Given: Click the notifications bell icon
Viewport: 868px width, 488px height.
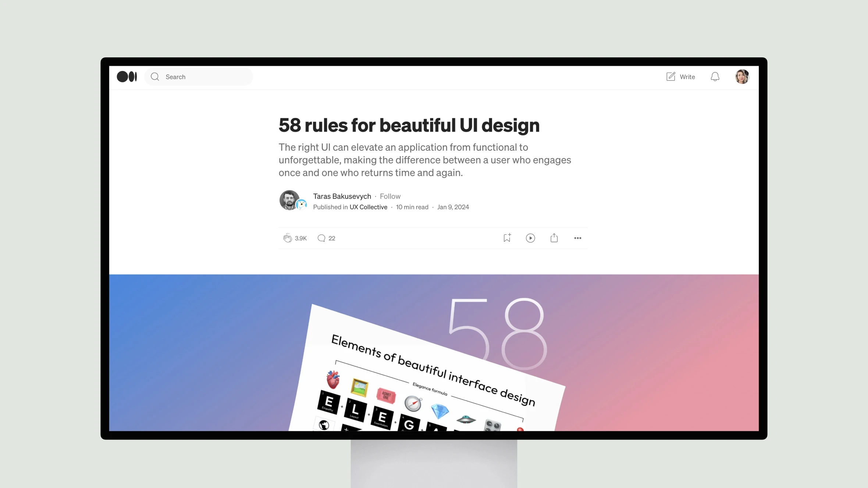Looking at the screenshot, I should (715, 76).
